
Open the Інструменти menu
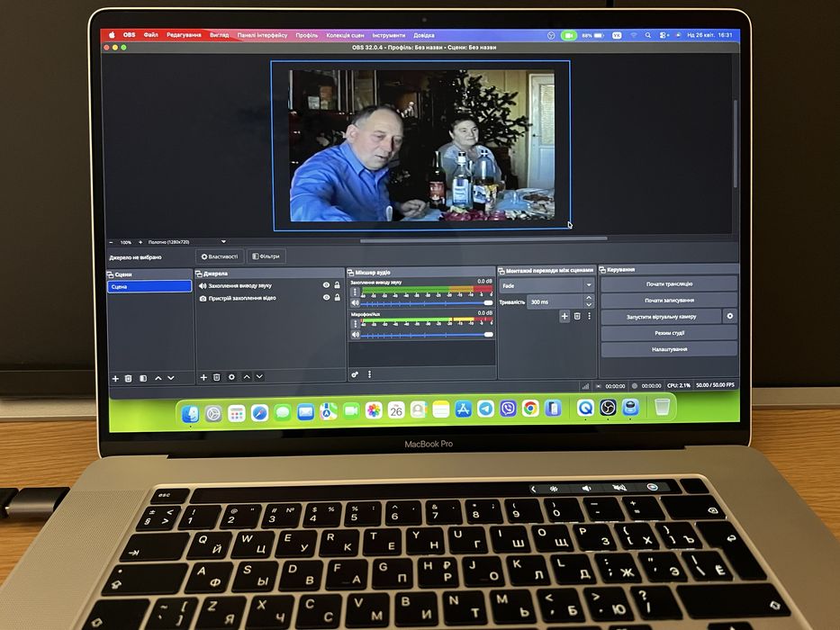[388, 35]
